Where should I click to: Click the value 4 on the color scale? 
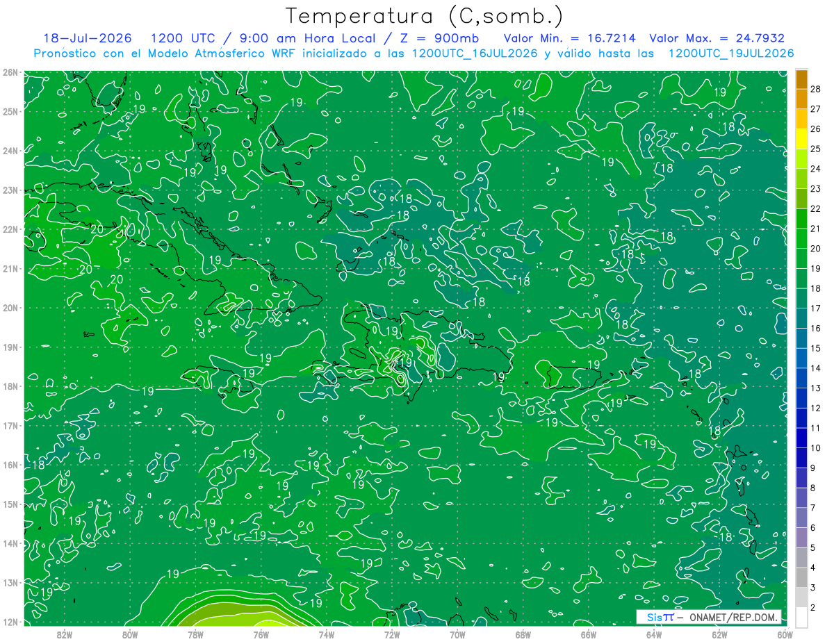click(814, 568)
